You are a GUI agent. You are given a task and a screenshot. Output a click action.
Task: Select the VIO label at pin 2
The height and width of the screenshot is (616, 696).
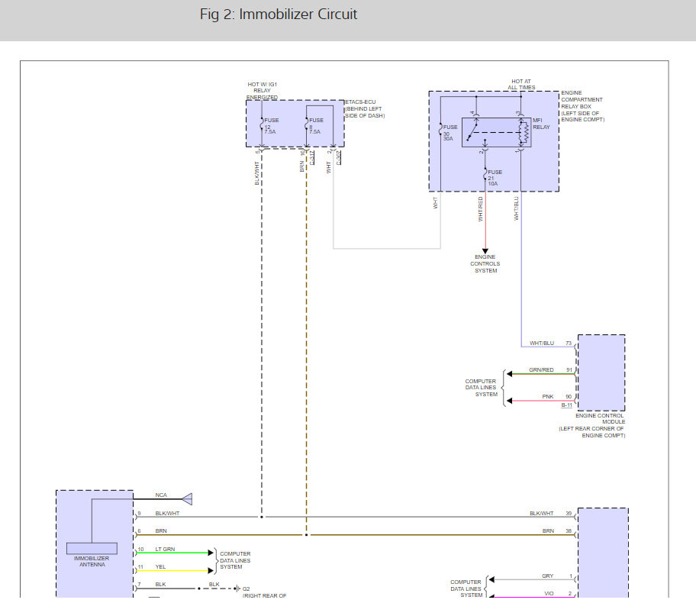pos(549,594)
